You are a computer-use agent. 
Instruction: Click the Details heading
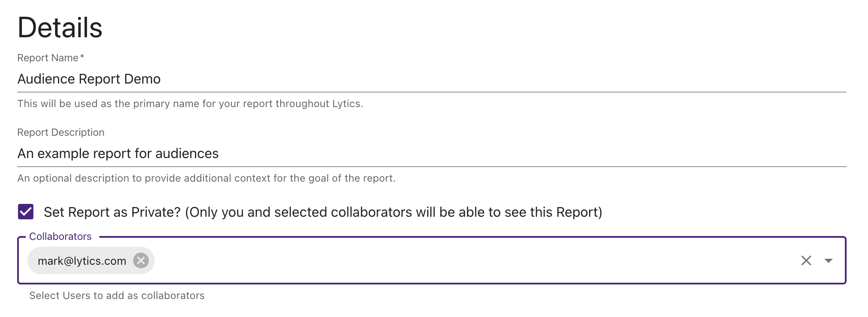pos(60,27)
